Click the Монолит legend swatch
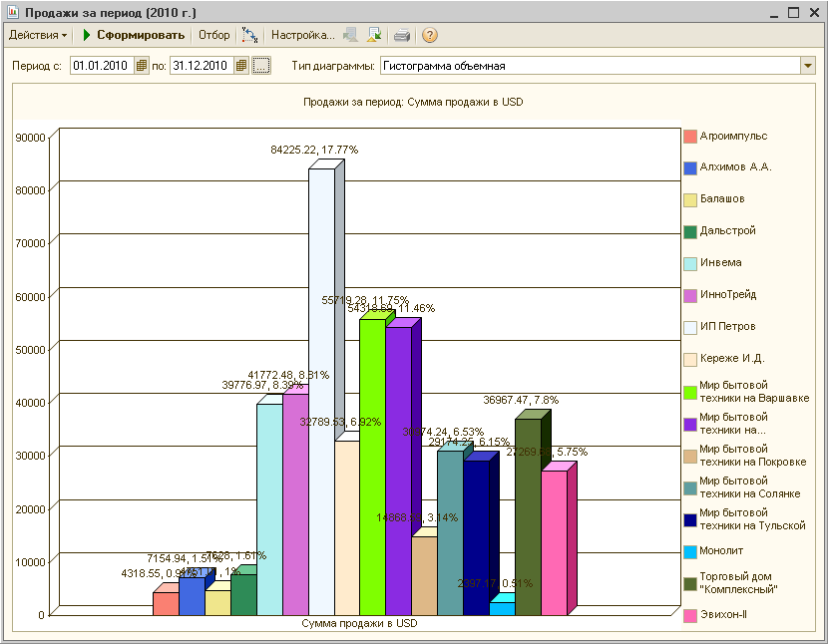The image size is (828, 644). [x=690, y=552]
